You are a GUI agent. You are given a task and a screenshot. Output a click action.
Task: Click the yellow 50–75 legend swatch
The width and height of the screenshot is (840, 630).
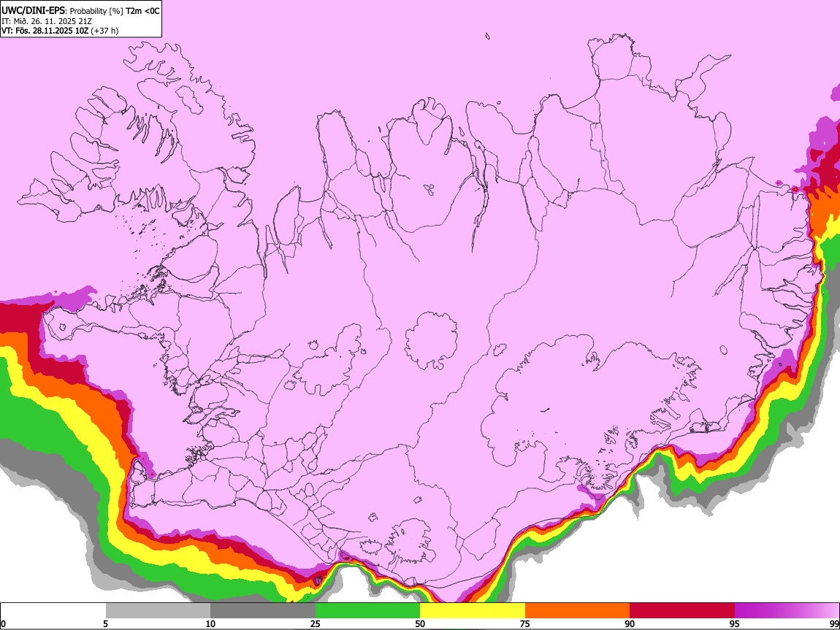pos(473,611)
